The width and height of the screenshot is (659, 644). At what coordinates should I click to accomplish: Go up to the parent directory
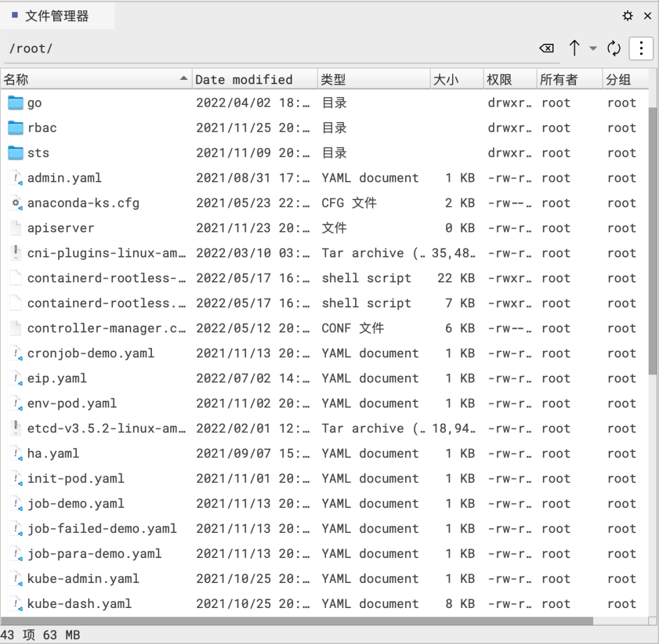click(x=574, y=48)
